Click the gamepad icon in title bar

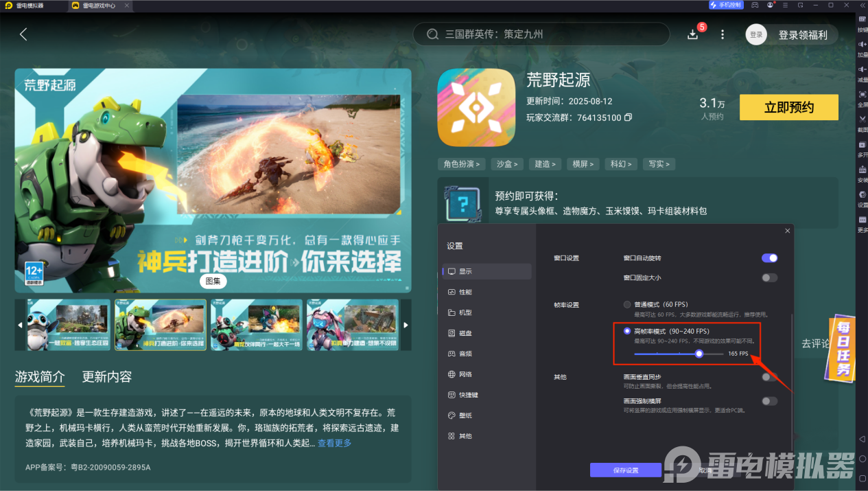point(755,5)
